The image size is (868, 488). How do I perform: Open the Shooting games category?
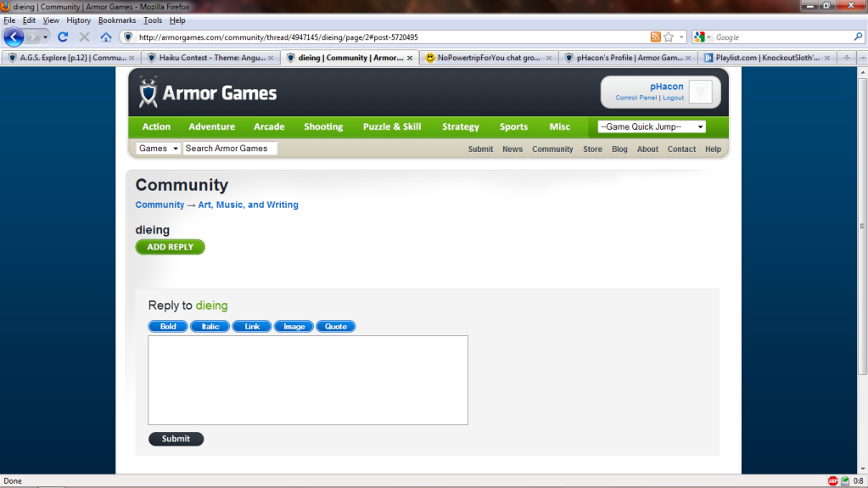tap(323, 126)
